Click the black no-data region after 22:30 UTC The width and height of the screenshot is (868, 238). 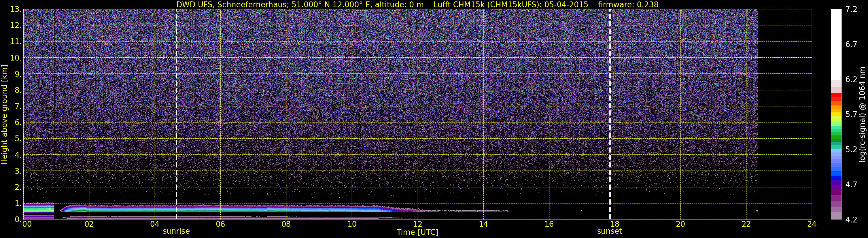pos(784,101)
